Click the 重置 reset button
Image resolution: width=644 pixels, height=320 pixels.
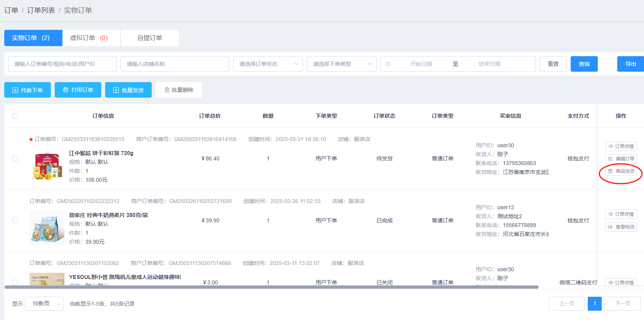(553, 64)
